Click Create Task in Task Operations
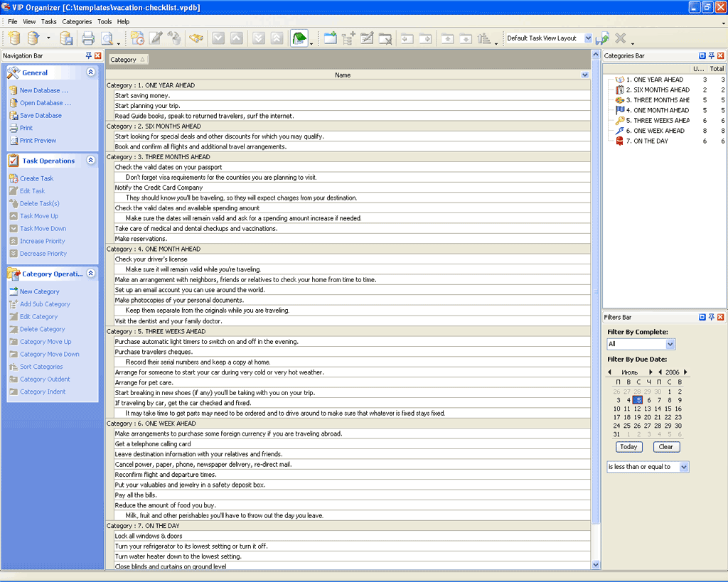728x582 pixels. [x=36, y=178]
